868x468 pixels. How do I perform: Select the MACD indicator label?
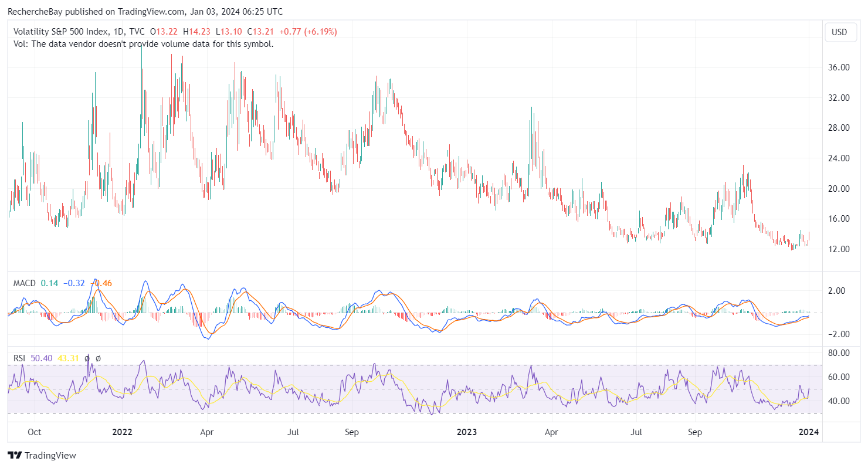coord(25,283)
